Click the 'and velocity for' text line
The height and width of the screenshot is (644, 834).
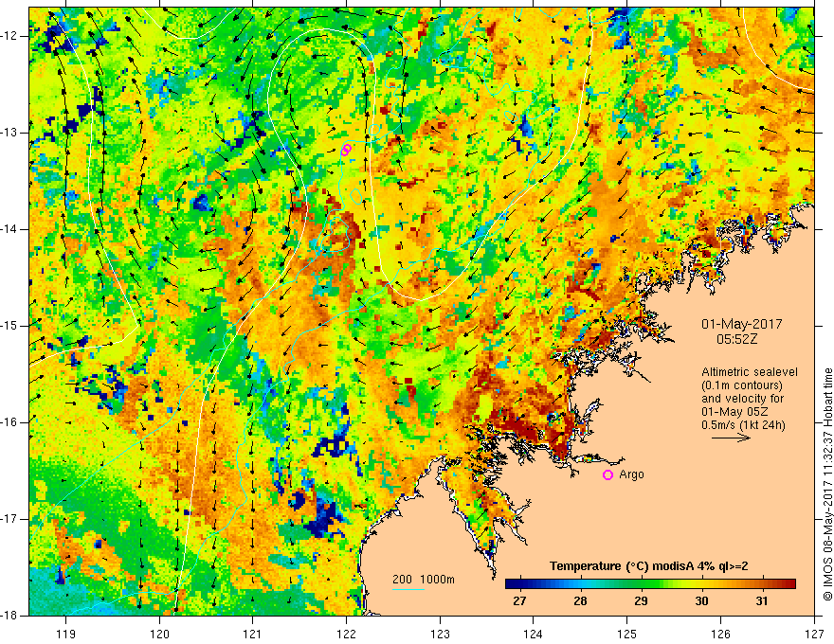coord(742,399)
